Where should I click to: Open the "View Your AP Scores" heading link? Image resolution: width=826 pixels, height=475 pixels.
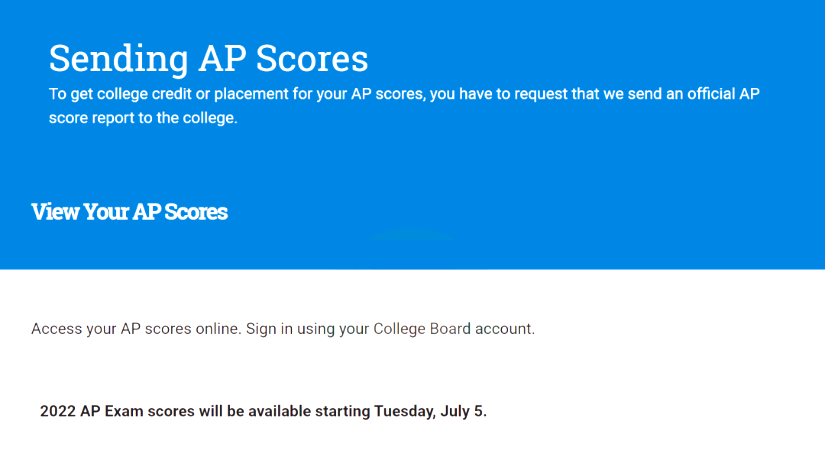point(130,212)
